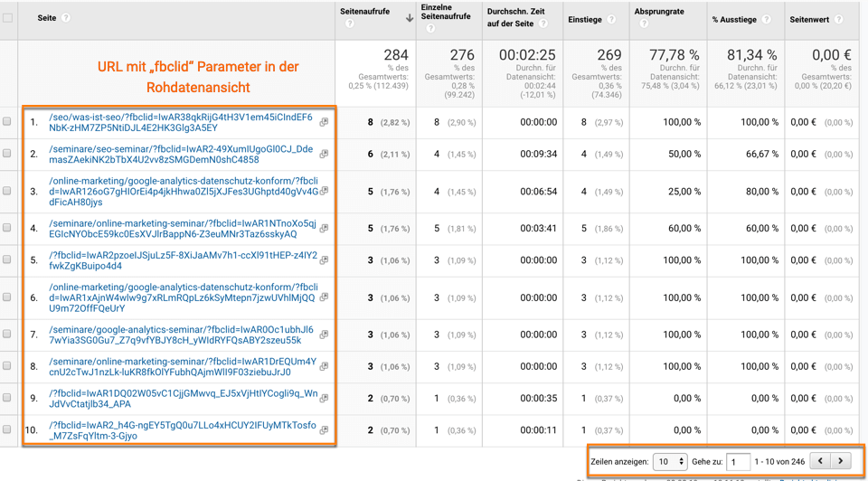Sort by Einzelne Seitenaufrufe header
Image resolution: width=868 pixels, height=481 pixels.
(446, 12)
